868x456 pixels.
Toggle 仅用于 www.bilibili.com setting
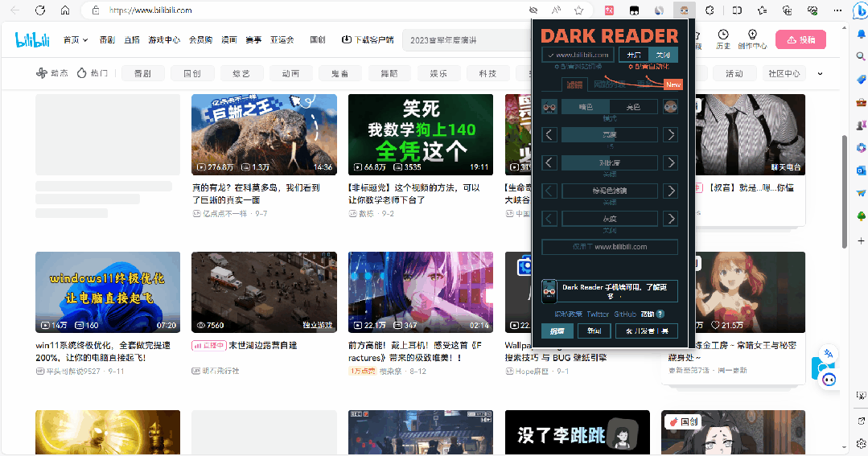(x=610, y=247)
